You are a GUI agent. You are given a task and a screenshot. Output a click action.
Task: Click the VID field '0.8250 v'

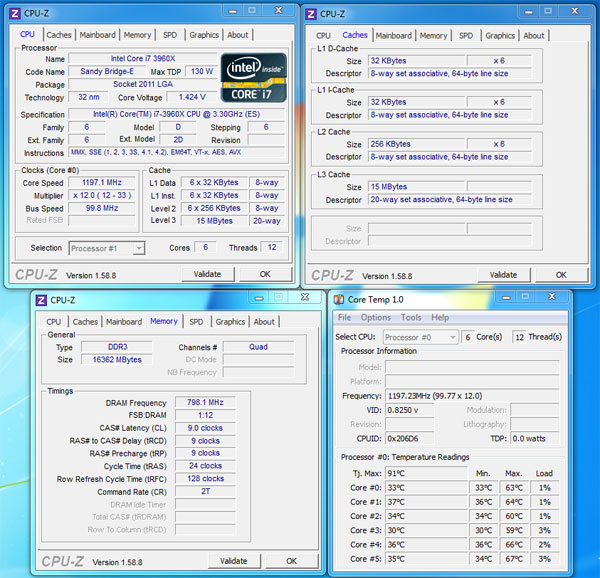[x=410, y=410]
